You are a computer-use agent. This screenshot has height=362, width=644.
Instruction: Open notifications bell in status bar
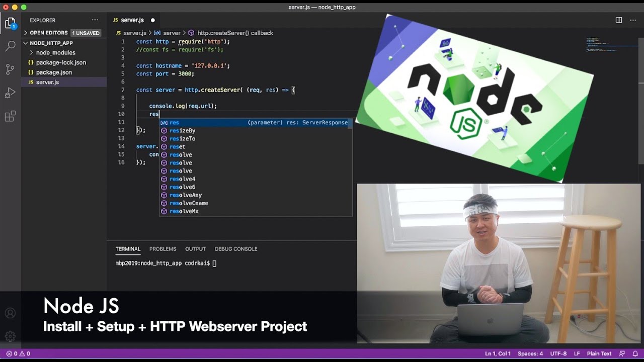click(635, 353)
